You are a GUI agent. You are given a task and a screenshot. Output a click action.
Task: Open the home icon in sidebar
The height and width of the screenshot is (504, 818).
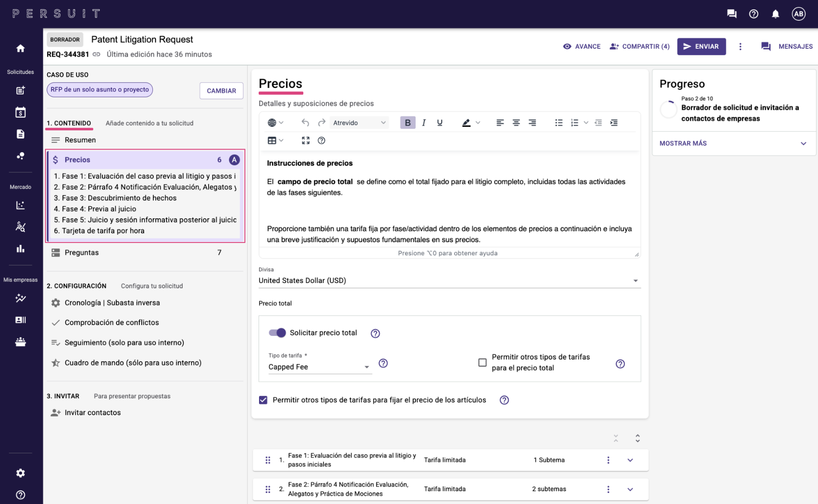(x=20, y=48)
